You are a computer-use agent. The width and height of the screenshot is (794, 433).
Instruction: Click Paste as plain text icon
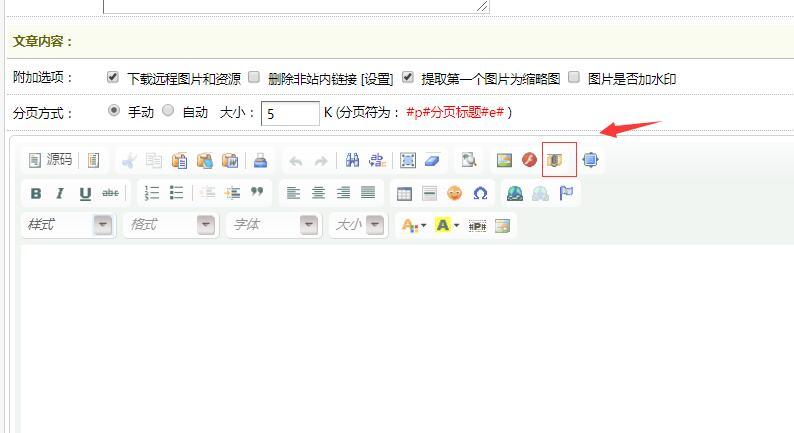tap(205, 161)
